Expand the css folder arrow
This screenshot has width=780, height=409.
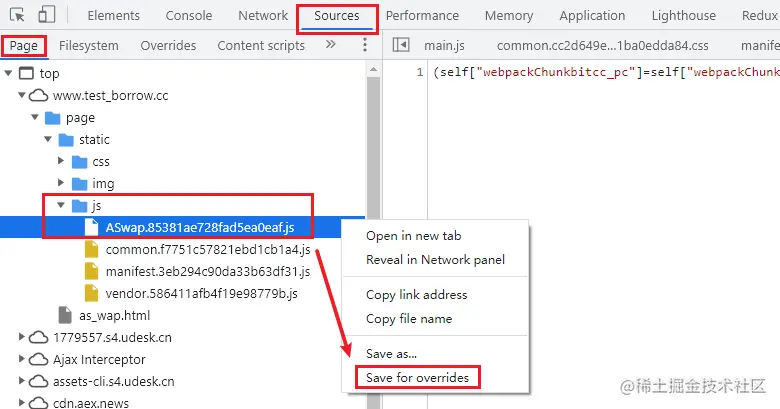pyautogui.click(x=61, y=160)
